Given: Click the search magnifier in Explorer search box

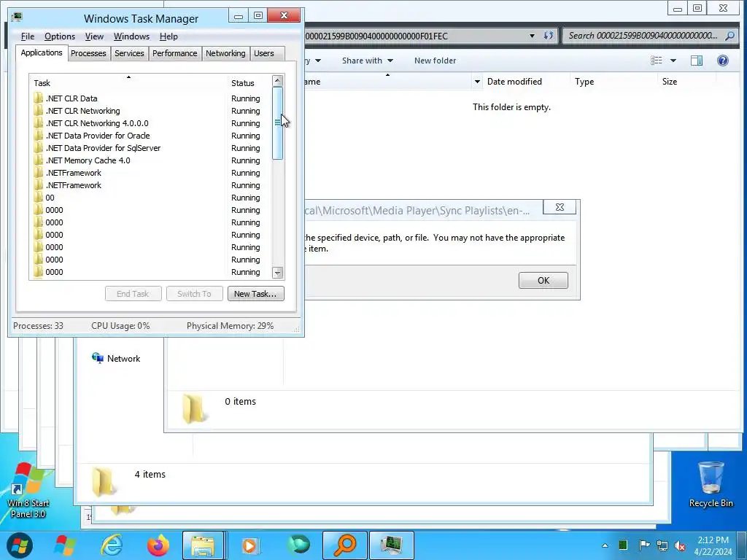Looking at the screenshot, I should pos(729,36).
